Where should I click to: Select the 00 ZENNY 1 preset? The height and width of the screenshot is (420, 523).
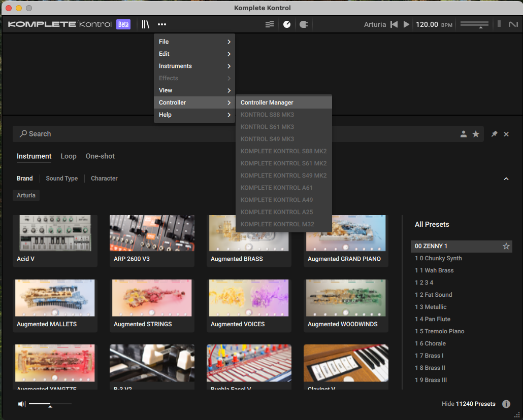tap(461, 246)
